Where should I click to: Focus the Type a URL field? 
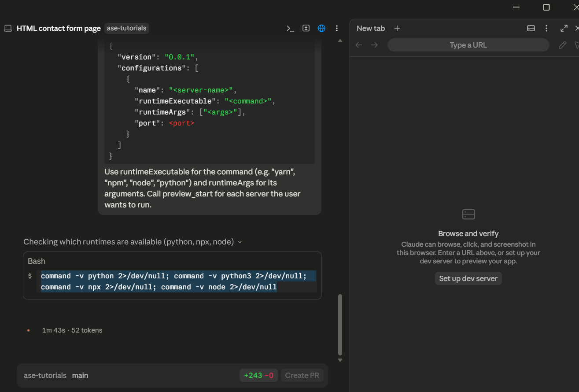pyautogui.click(x=468, y=45)
